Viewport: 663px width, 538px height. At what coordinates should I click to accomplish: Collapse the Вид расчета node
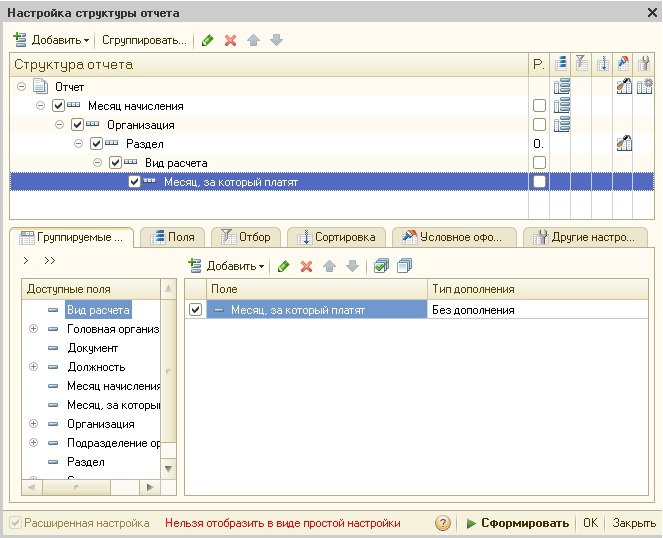pos(97,163)
